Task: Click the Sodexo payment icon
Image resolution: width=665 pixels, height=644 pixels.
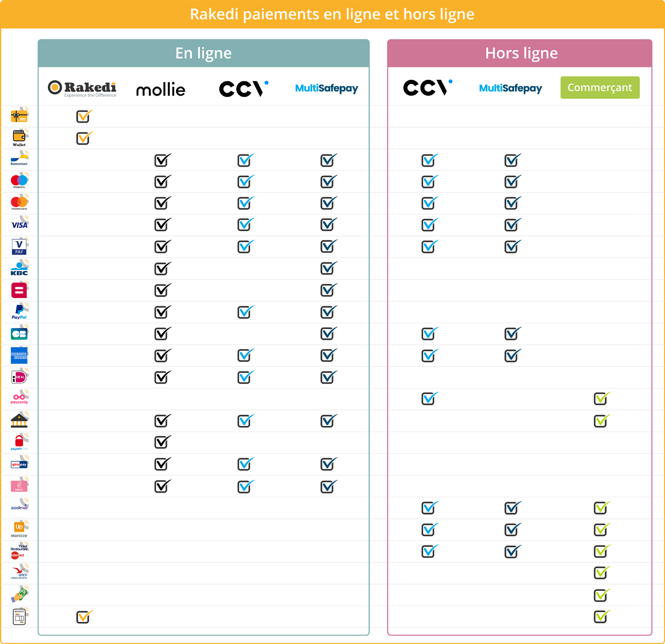Action: tap(19, 507)
